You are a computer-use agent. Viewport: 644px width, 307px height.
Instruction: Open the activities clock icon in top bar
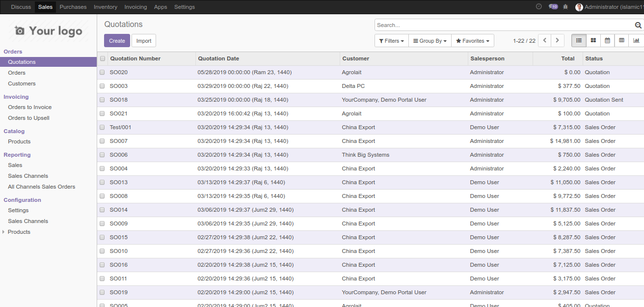tap(538, 7)
